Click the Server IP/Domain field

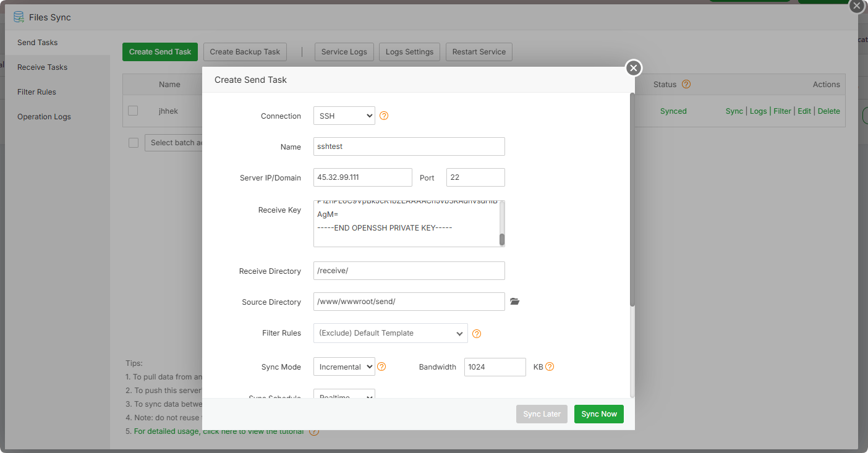click(x=363, y=177)
